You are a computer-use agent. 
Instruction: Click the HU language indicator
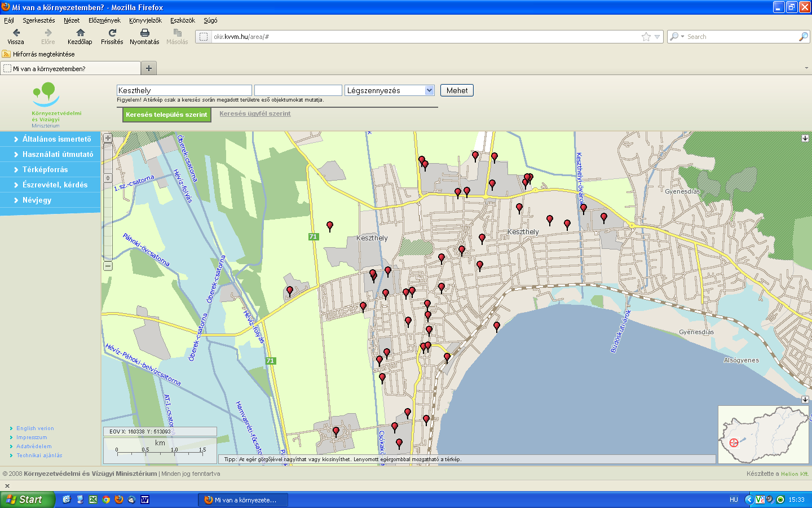(x=734, y=500)
